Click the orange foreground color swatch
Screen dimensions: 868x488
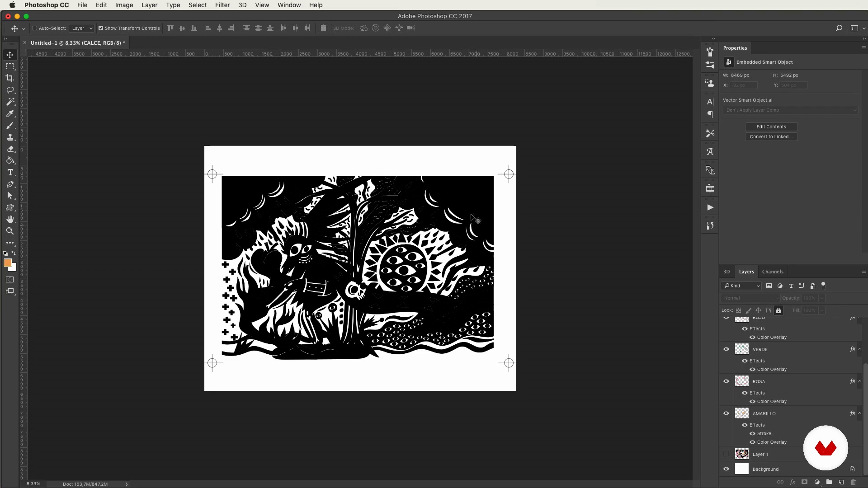point(7,263)
